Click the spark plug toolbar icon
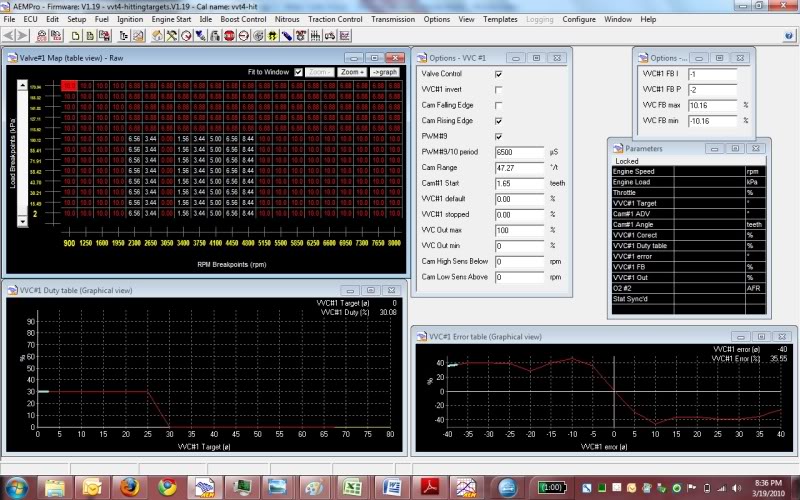The height and width of the screenshot is (500, 800). click(x=201, y=36)
